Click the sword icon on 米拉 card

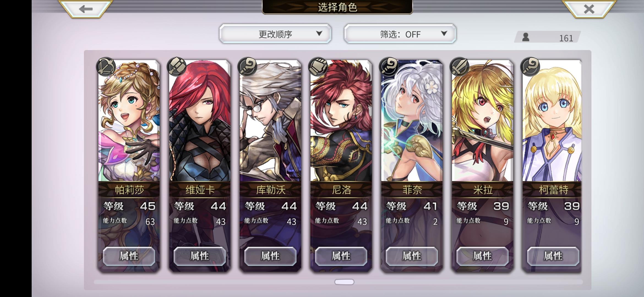coord(459,67)
